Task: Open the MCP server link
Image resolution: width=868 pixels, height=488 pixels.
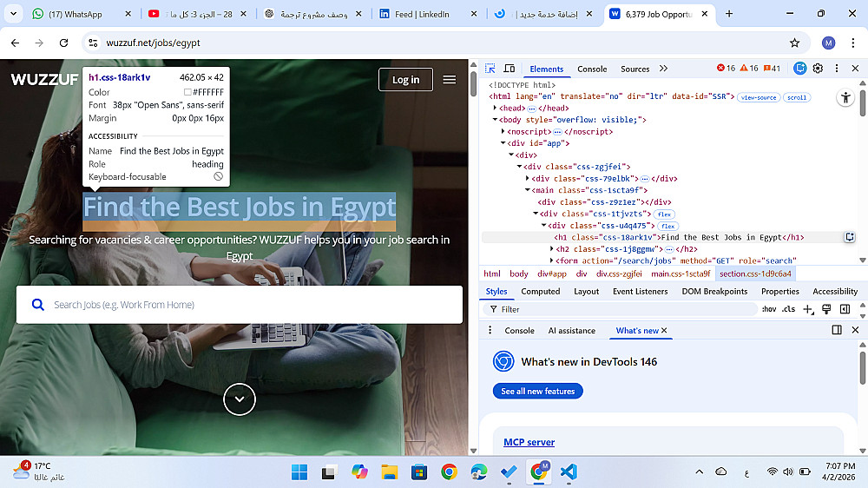Action: (x=529, y=442)
